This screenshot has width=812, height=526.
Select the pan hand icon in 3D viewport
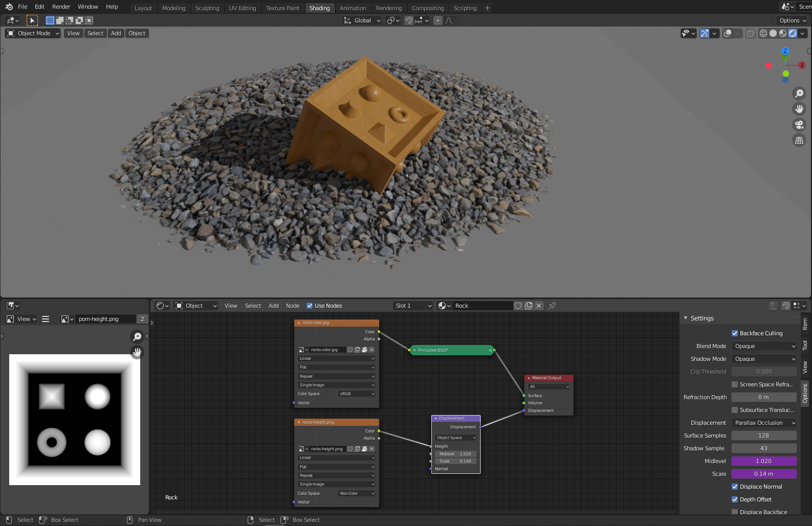pyautogui.click(x=799, y=109)
